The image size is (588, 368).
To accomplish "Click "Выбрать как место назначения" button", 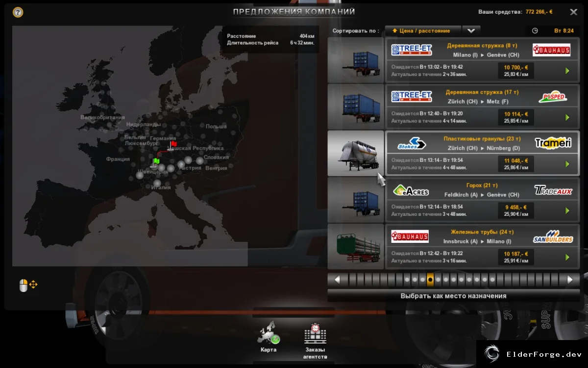I will click(x=453, y=296).
